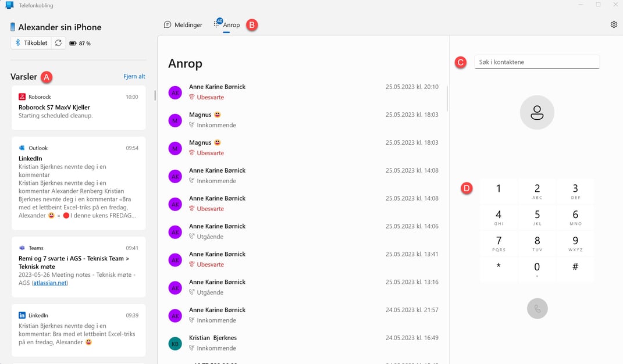Switch to the Meldinger tab

[183, 25]
